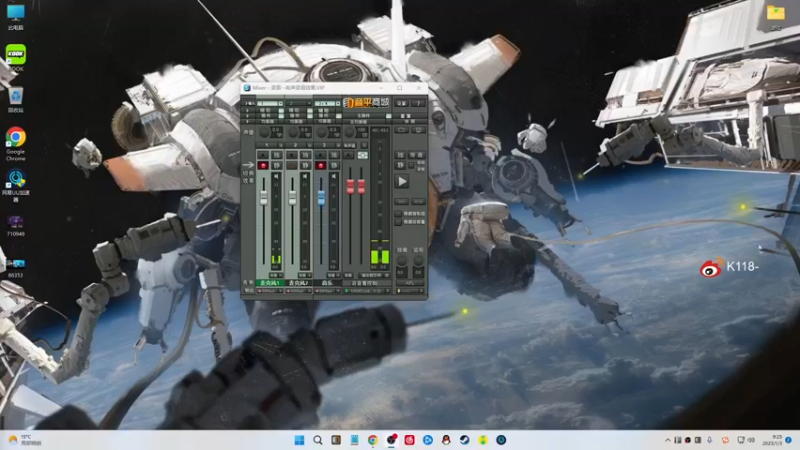Viewport: 800px width, 450px height.
Task: Open the master output device dropdown
Action: [x=367, y=291]
